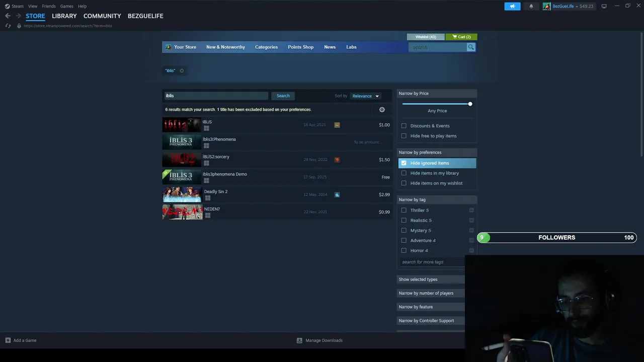Remove the "iblis" search term tag
644x362 pixels.
tap(182, 71)
